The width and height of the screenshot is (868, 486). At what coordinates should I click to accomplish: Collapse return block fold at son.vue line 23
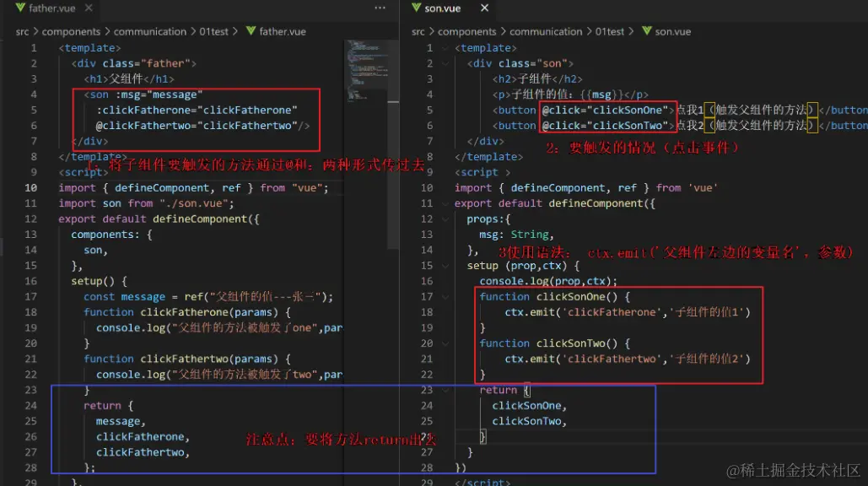pos(445,390)
